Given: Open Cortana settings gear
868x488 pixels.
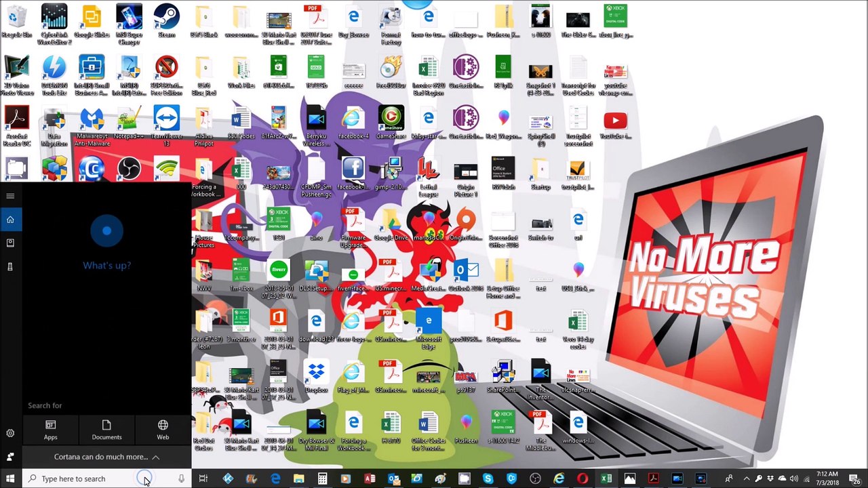Looking at the screenshot, I should 10,433.
